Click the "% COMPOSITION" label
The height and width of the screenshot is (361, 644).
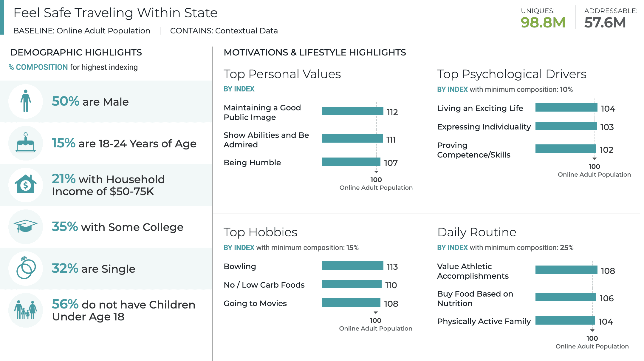pos(38,67)
